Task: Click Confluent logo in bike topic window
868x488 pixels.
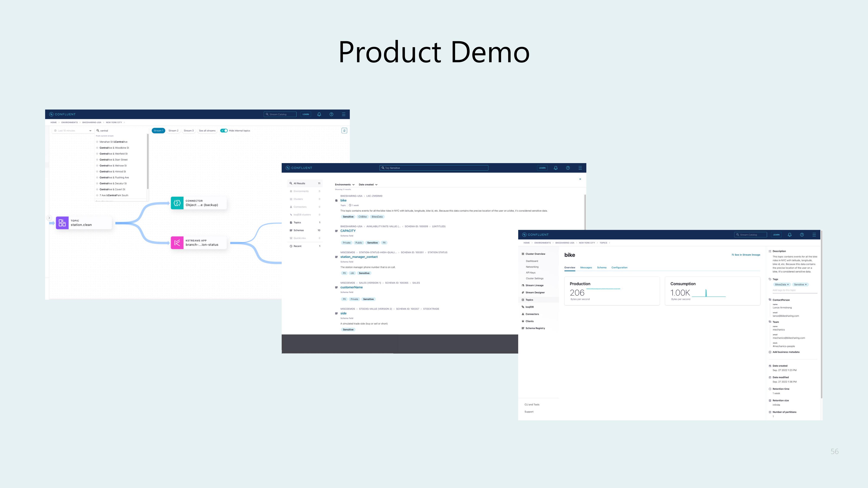Action: [x=535, y=235]
